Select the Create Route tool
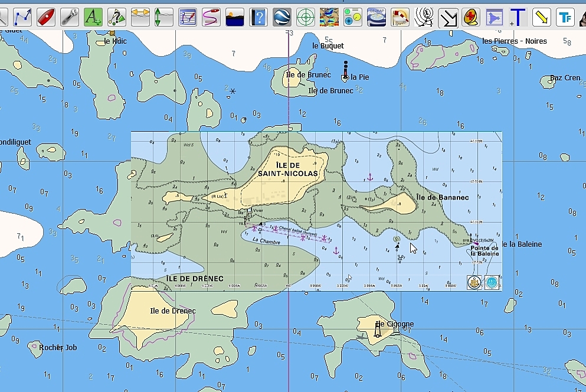The width and height of the screenshot is (586, 392). [22, 17]
